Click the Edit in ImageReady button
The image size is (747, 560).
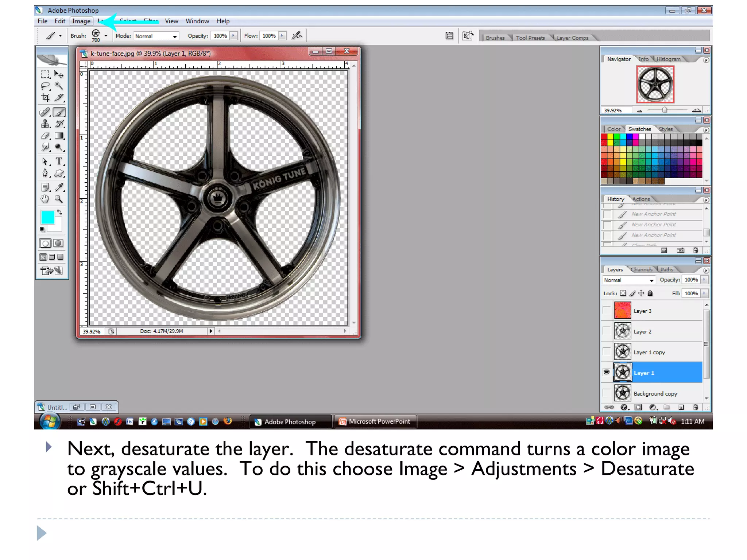pos(51,271)
